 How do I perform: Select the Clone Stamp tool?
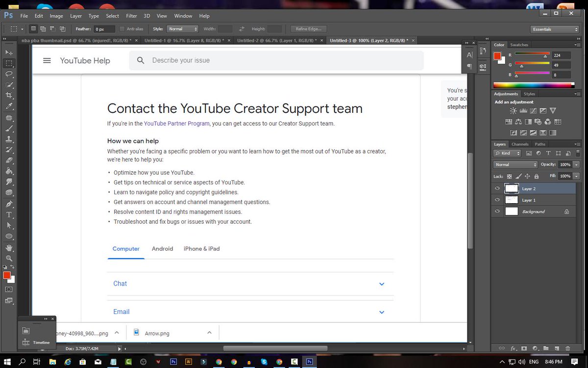[9, 139]
